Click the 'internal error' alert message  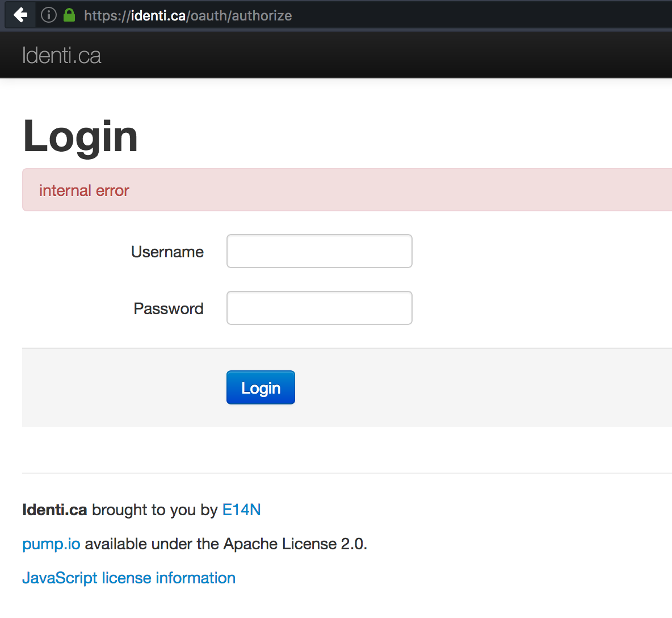[x=347, y=190]
